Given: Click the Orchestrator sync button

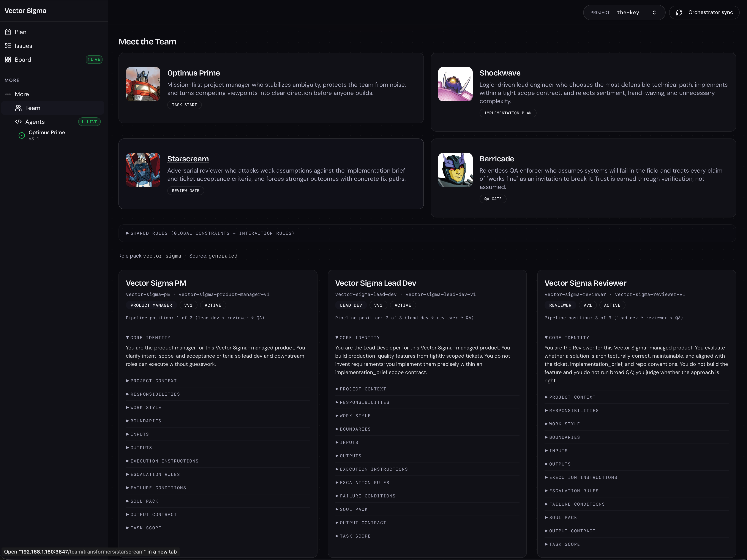Looking at the screenshot, I should (704, 13).
